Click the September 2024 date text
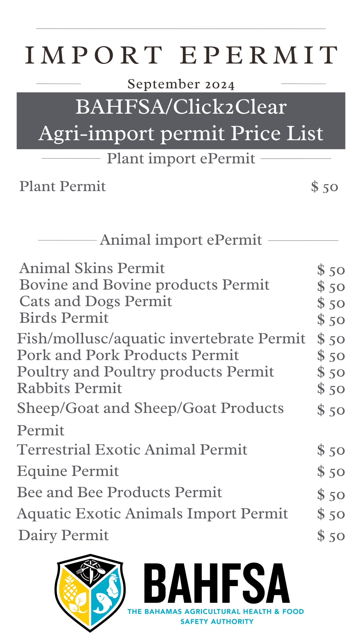The height and width of the screenshot is (644, 362). (181, 84)
